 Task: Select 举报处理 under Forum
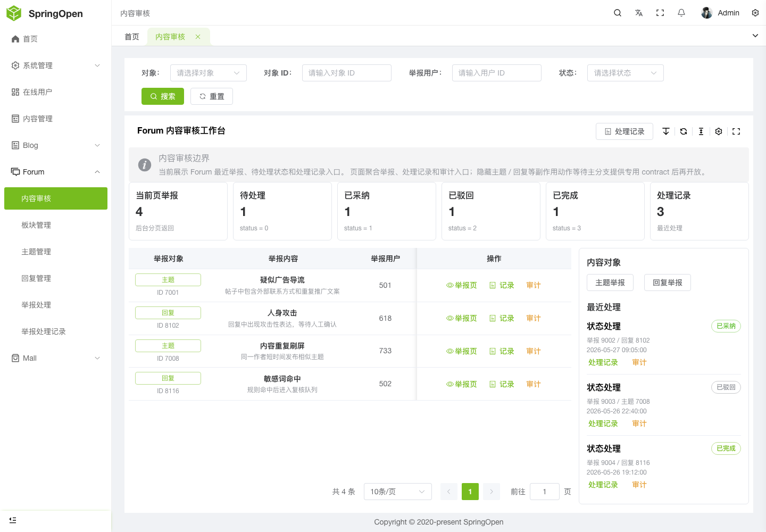[56, 305]
